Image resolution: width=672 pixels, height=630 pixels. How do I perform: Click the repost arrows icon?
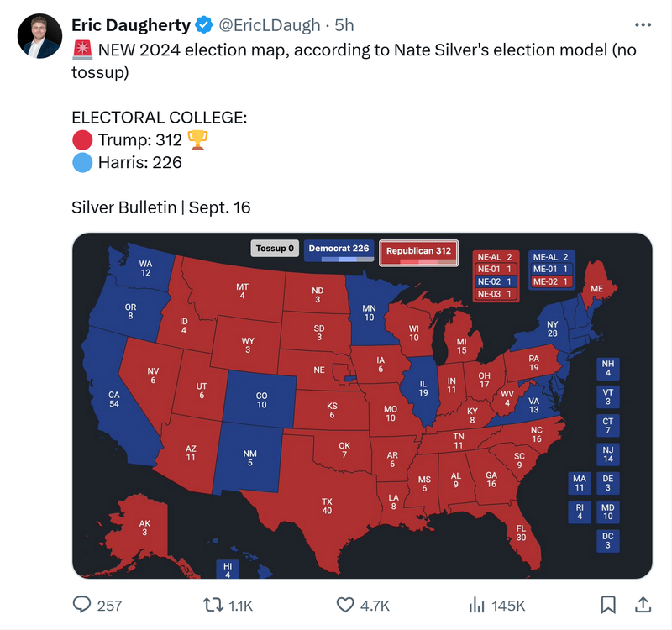point(214,605)
